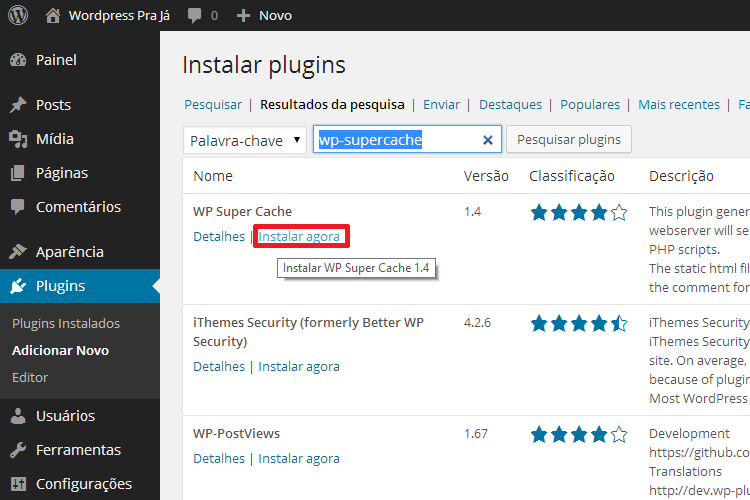Viewport: 750px width, 500px height.
Task: Open the Populares tab
Action: (590, 104)
